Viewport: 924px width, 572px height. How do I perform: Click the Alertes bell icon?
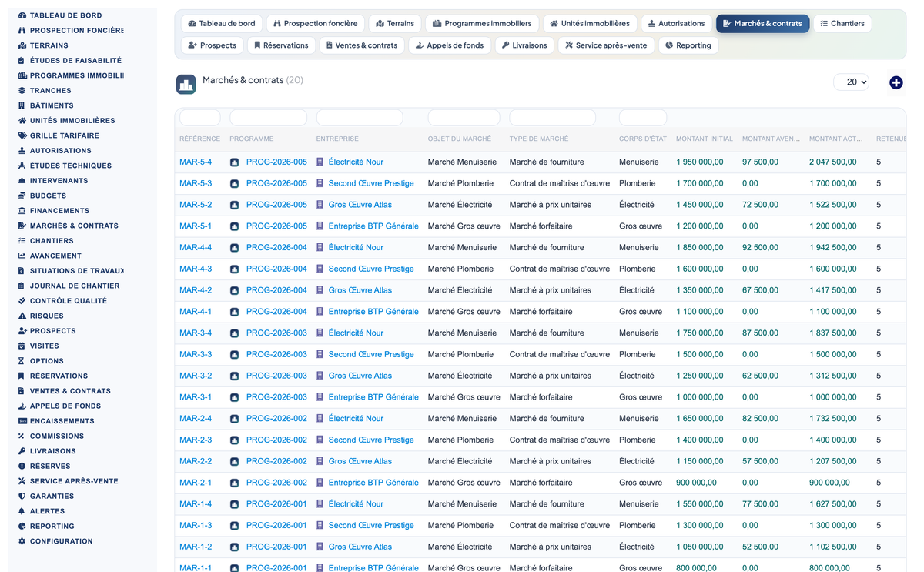click(22, 511)
